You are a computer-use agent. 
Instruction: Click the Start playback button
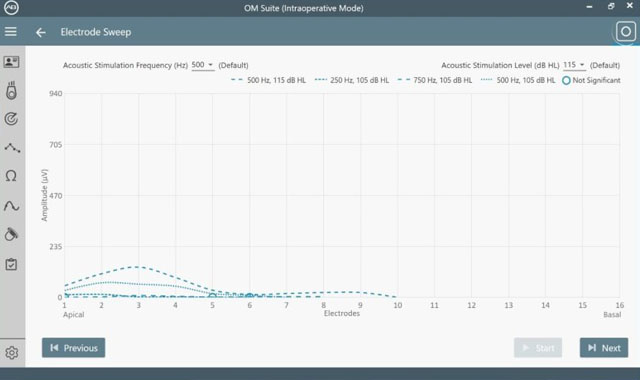pyautogui.click(x=538, y=348)
